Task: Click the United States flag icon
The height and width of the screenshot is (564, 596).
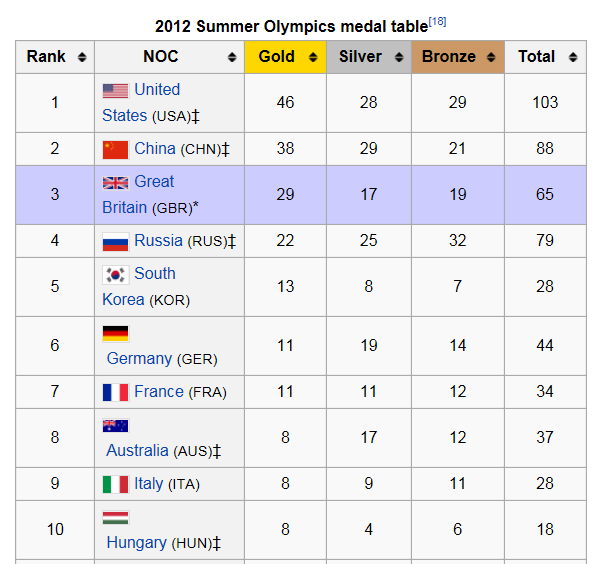Action: click(x=116, y=91)
